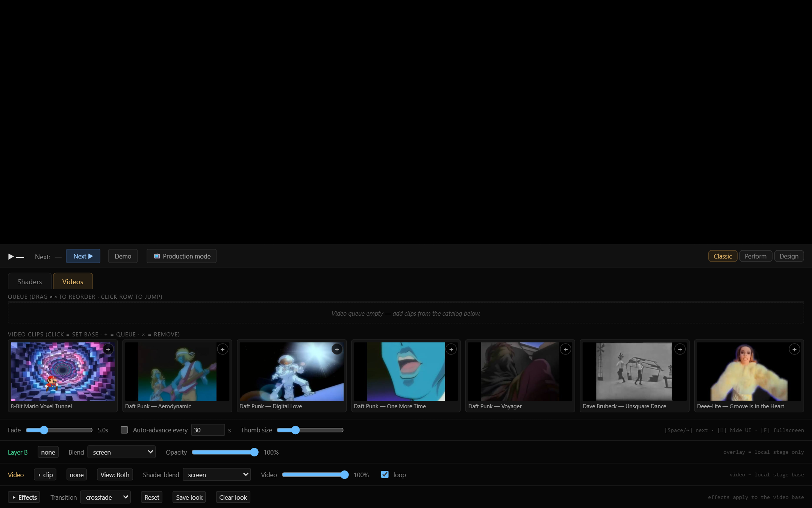Select Daft Punk — One More Time thumbnail
This screenshot has width=812, height=508.
pos(406,371)
